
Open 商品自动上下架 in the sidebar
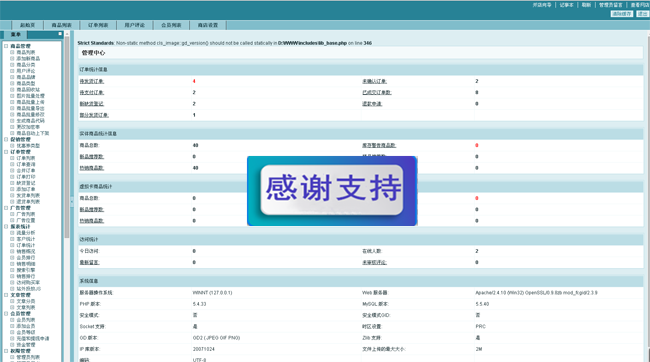tap(33, 133)
